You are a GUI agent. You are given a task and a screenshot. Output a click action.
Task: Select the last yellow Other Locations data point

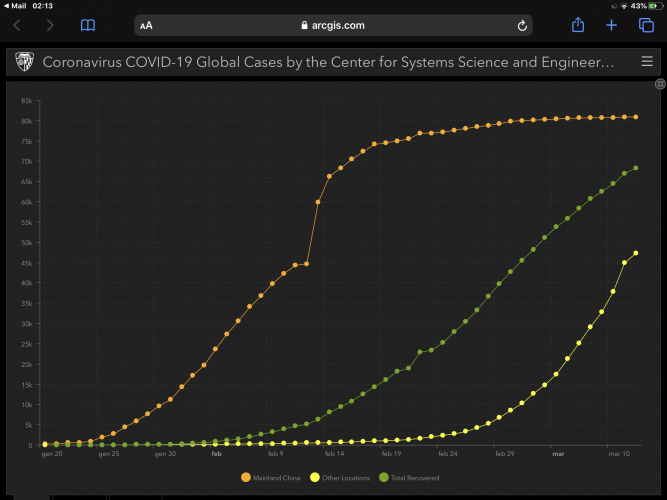[636, 253]
